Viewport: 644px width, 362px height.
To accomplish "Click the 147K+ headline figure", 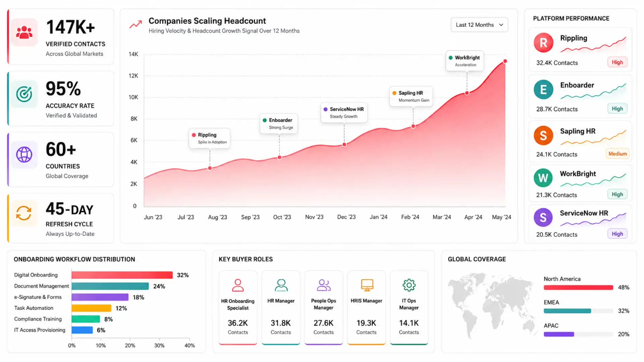I will point(70,27).
